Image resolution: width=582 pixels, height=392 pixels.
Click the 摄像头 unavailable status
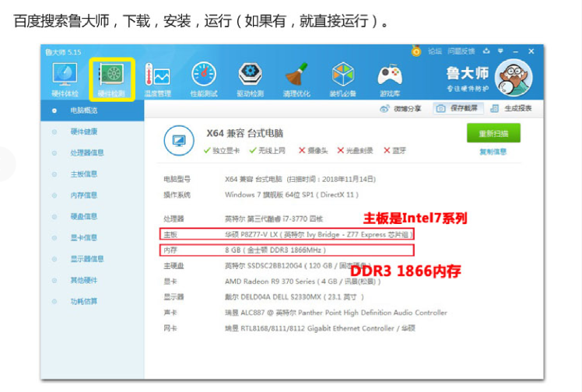(x=314, y=151)
